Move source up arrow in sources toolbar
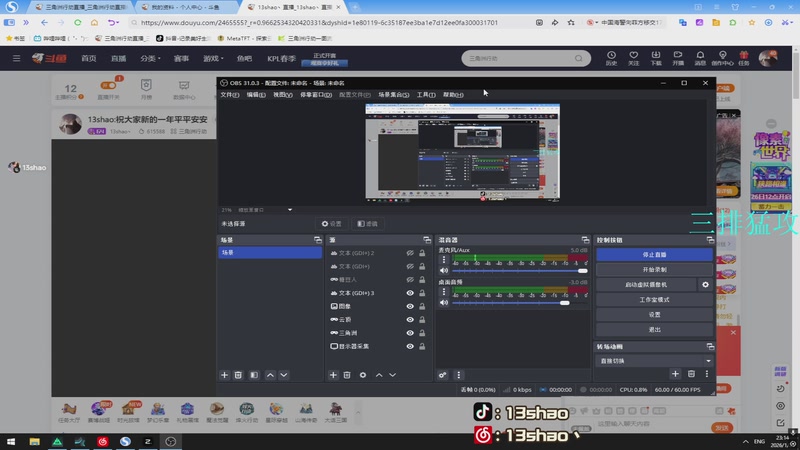 point(379,375)
